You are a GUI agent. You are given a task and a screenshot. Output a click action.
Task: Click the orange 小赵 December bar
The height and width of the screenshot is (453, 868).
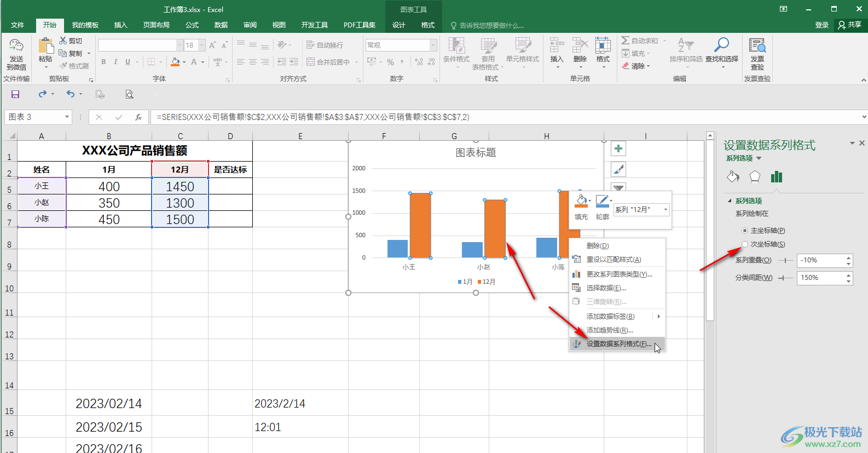coord(495,228)
